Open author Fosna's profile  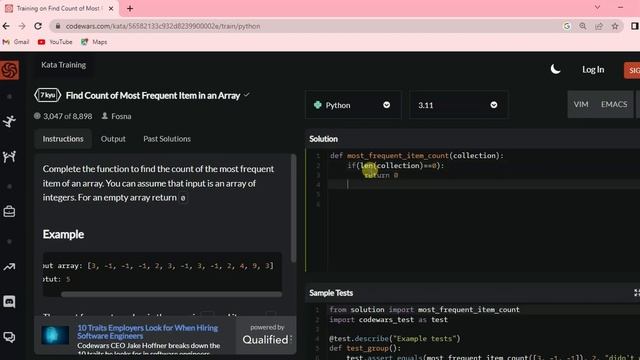[x=121, y=116]
